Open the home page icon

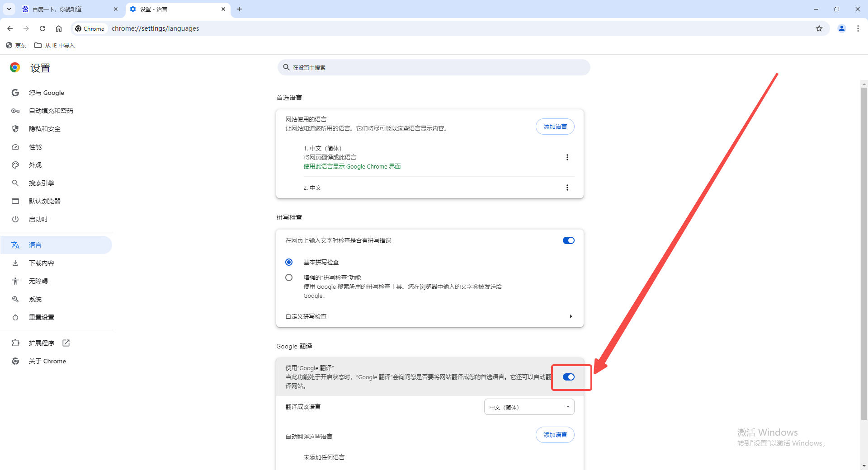59,28
